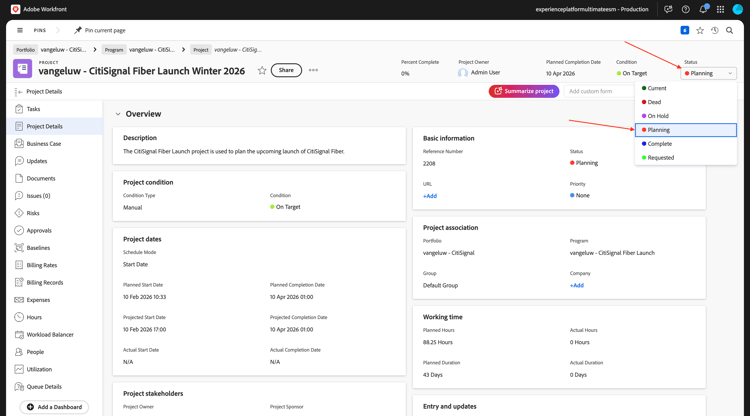
Task: Collapse the Project Details left panel
Action: click(x=19, y=91)
